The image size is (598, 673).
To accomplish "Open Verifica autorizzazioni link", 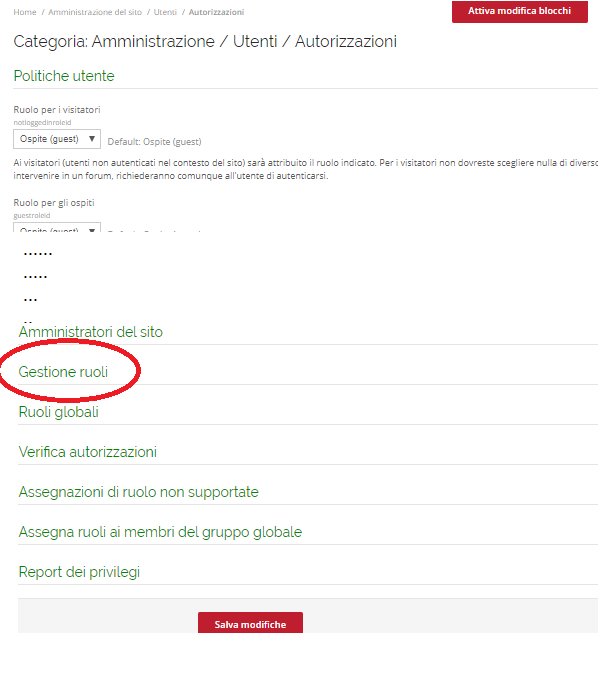I will [88, 452].
